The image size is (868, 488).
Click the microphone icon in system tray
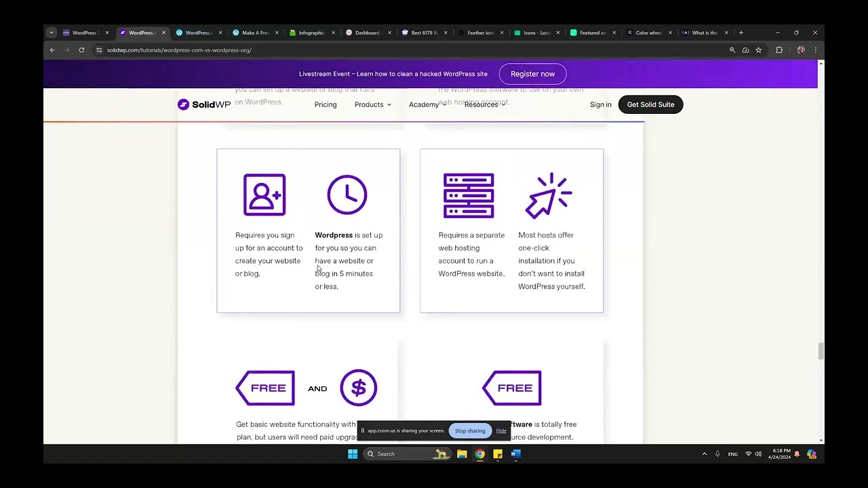click(717, 454)
